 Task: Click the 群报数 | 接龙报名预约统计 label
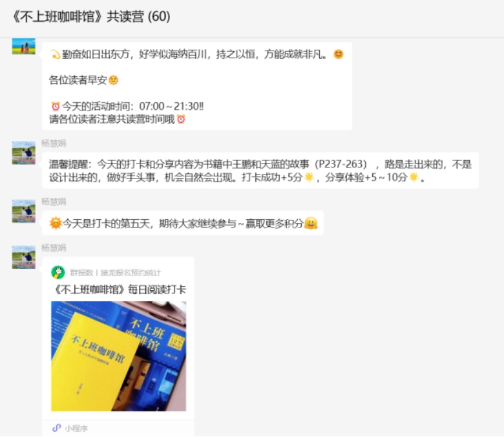[x=116, y=273]
